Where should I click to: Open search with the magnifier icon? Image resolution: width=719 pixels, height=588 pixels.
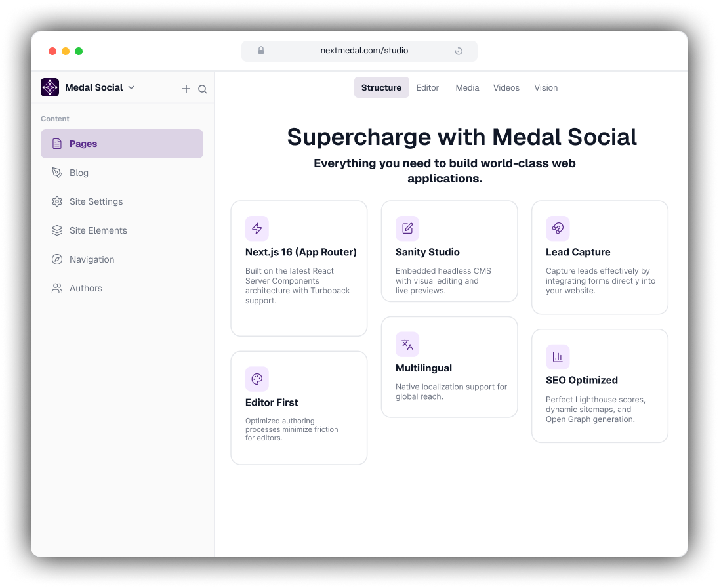[202, 89]
